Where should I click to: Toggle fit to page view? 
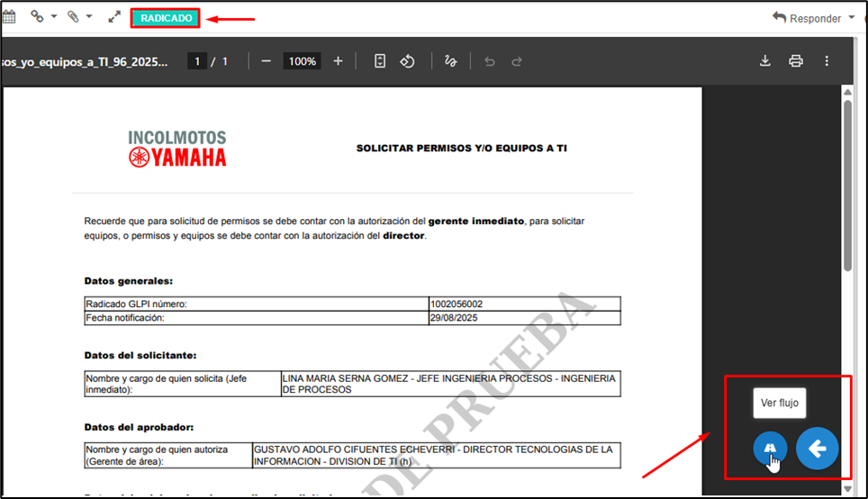tap(380, 61)
